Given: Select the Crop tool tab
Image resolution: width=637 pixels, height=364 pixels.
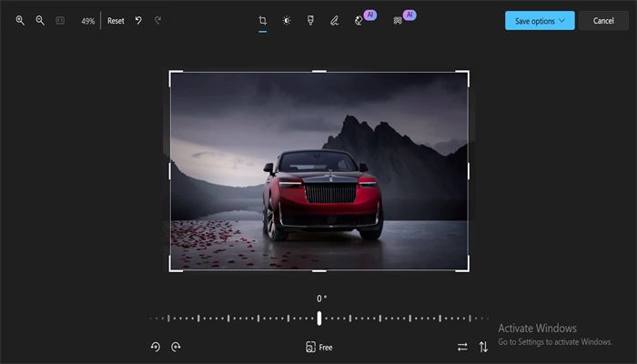Looking at the screenshot, I should click(x=262, y=20).
